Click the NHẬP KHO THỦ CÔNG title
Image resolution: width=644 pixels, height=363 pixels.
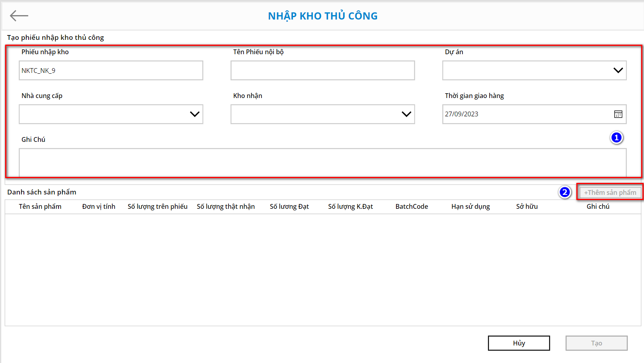tap(323, 16)
